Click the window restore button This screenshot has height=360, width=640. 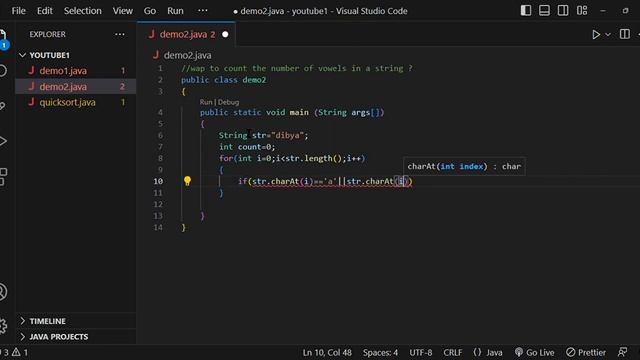point(625,11)
